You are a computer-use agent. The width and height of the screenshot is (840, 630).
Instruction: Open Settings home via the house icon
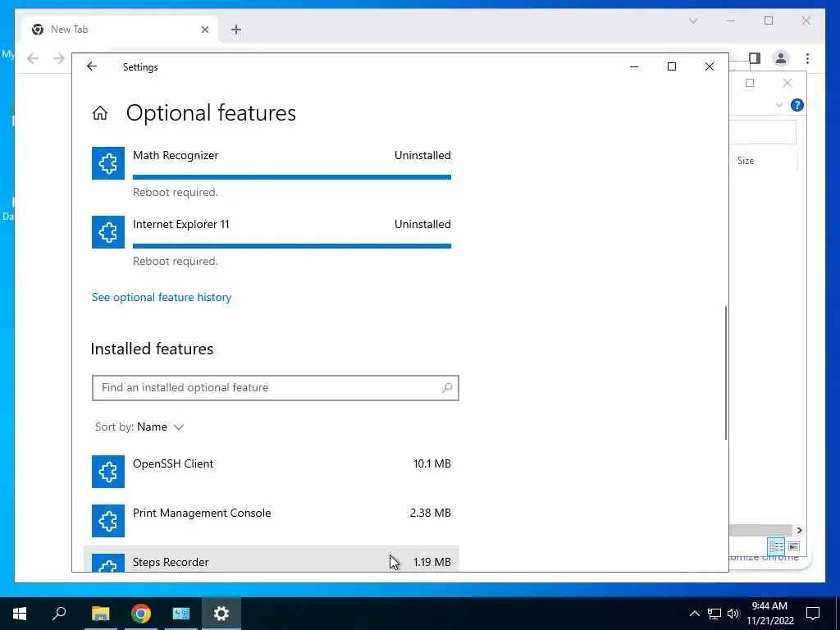99,113
